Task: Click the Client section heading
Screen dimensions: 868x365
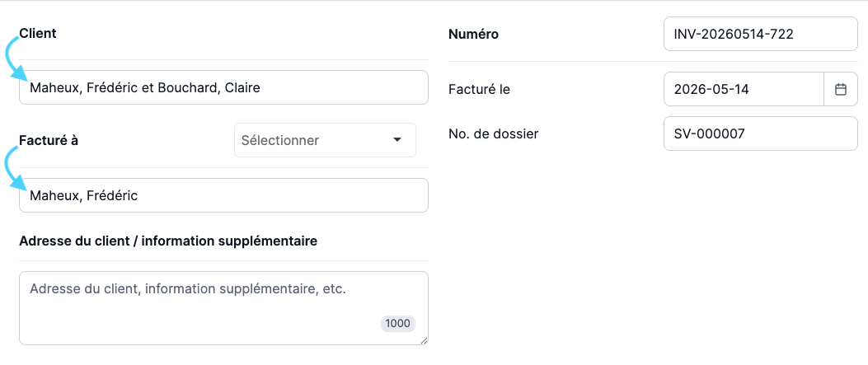Action: point(38,33)
